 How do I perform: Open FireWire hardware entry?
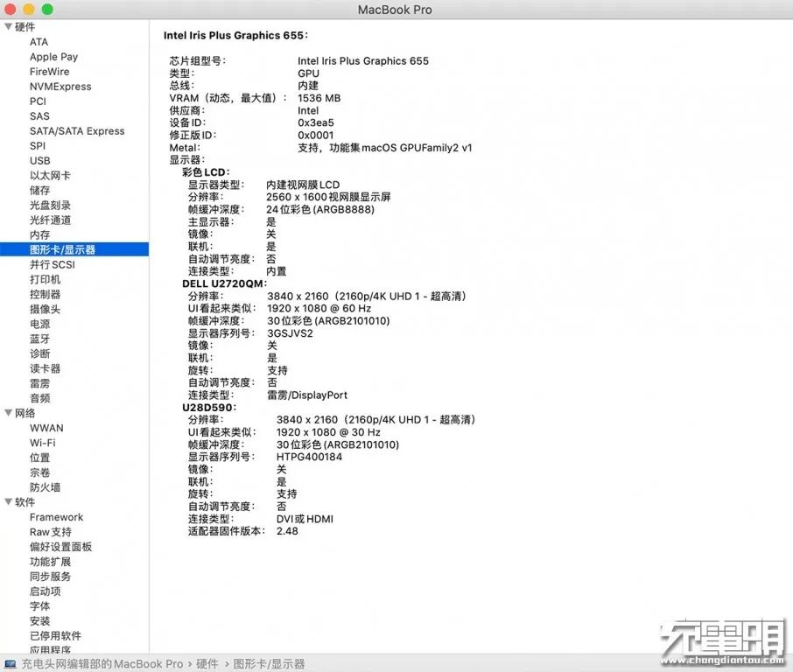click(50, 71)
